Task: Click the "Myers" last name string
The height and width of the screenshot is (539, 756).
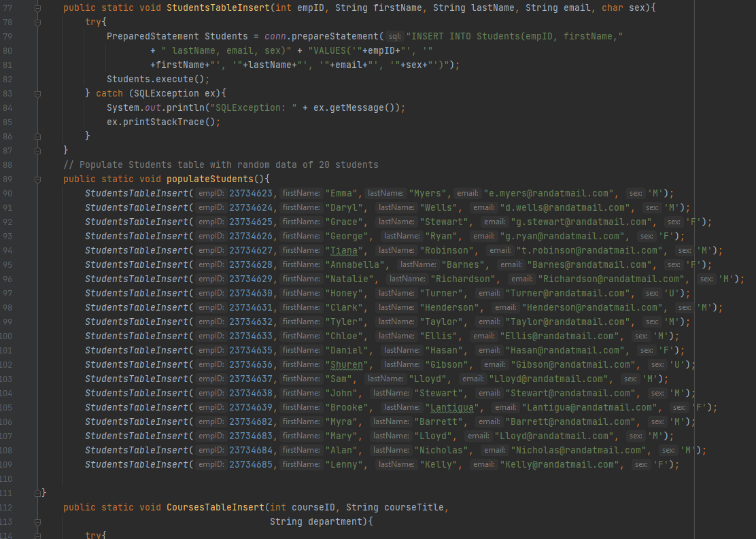Action: coord(428,193)
